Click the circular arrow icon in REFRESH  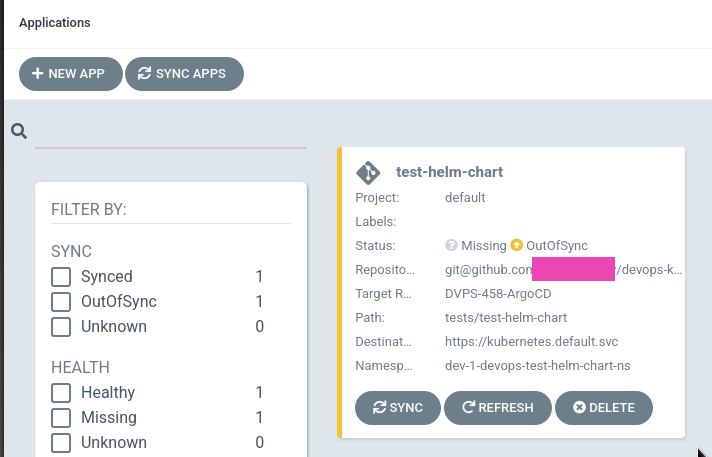coord(468,407)
